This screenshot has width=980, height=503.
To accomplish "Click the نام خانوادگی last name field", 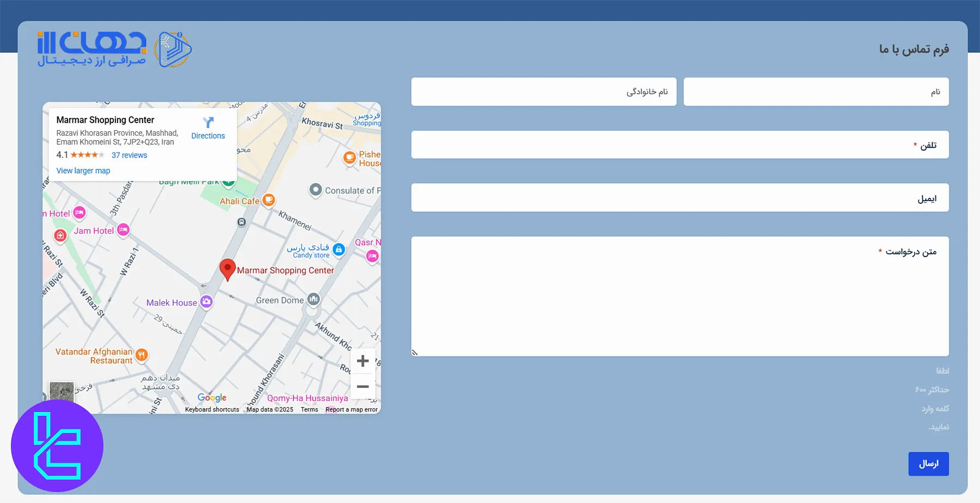I will 543,92.
